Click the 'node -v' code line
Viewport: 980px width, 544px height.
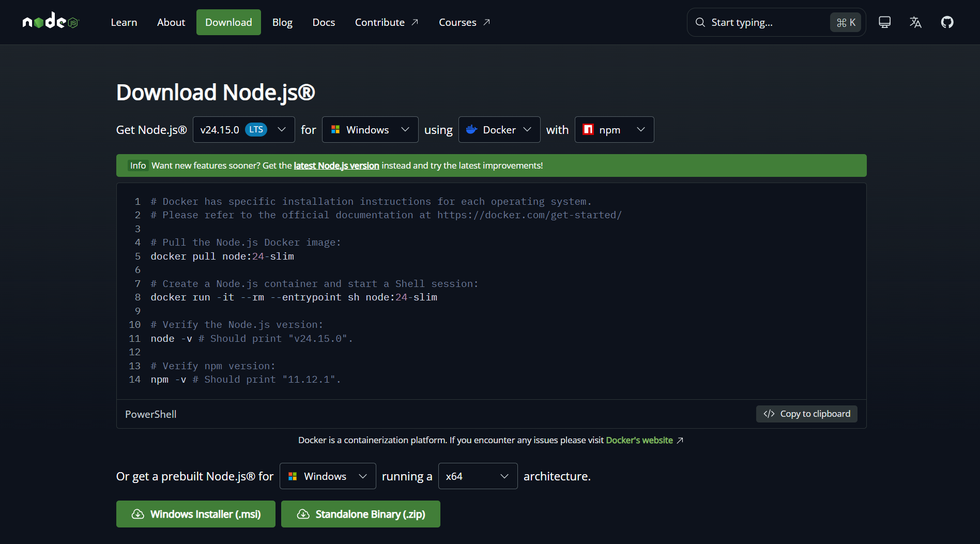252,339
